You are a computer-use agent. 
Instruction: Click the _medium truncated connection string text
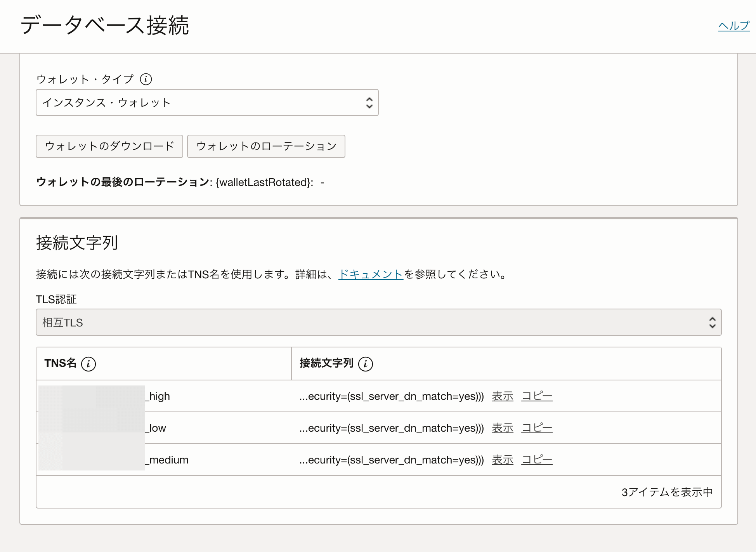click(x=391, y=460)
